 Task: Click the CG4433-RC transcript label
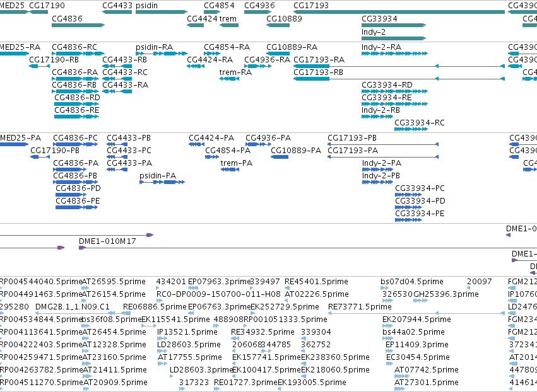click(x=125, y=72)
